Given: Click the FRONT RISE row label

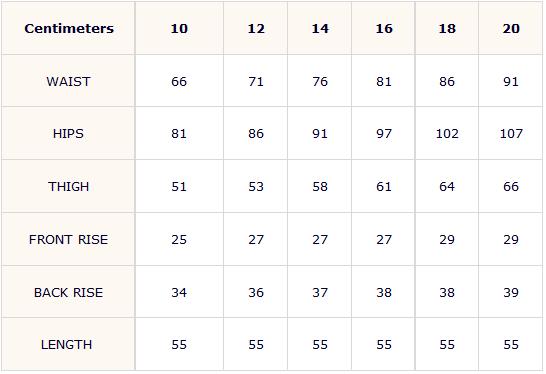Looking at the screenshot, I should pos(69,240).
